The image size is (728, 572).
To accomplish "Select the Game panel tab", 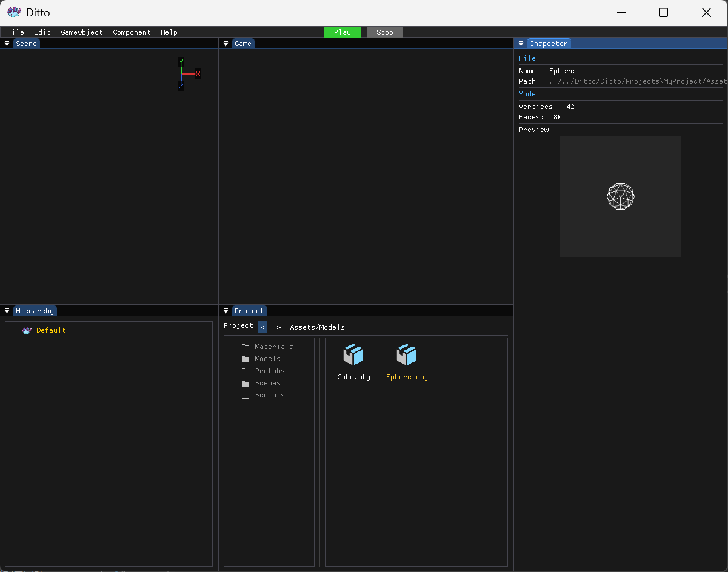I will (x=243, y=44).
